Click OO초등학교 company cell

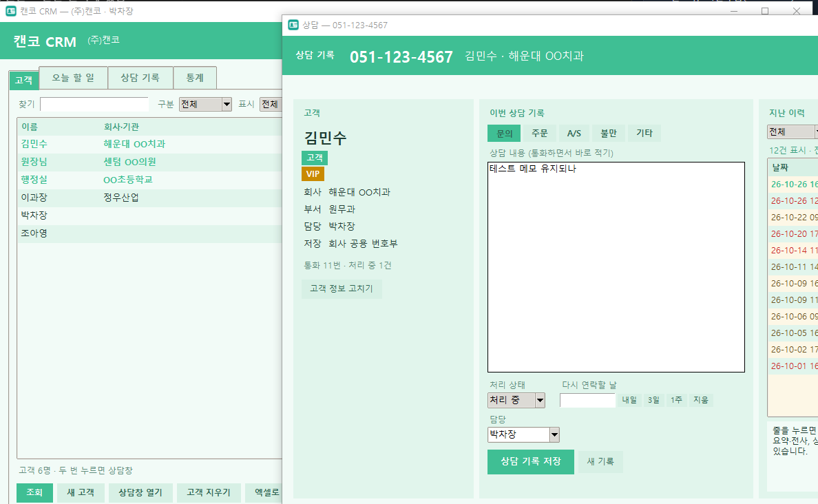pos(128,180)
